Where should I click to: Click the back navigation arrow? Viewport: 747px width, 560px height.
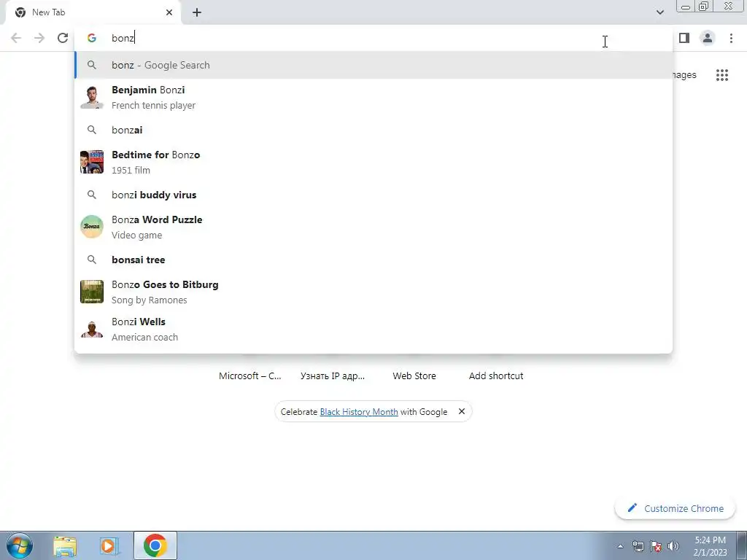[x=16, y=38]
